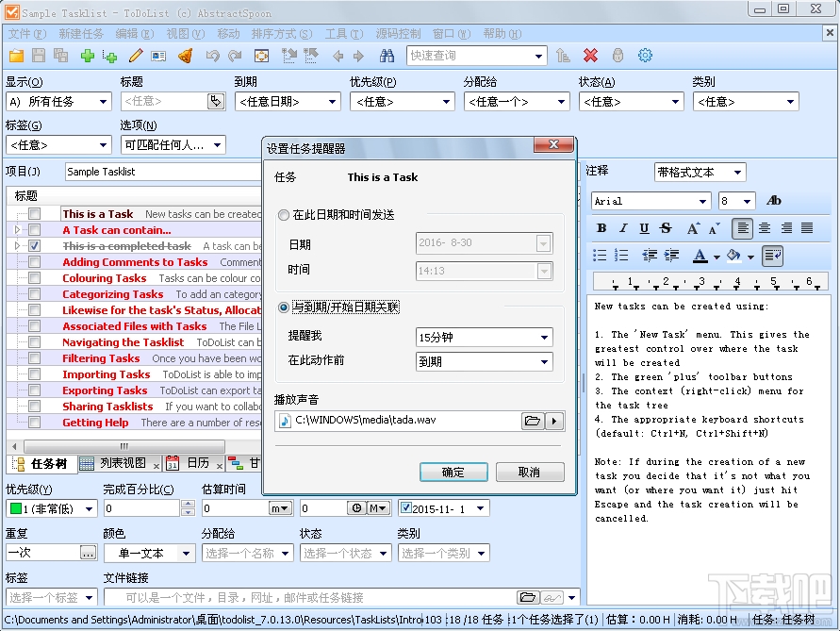Check the box for 'This is a Task'
Screen dimensions: 840x631
click(34, 214)
